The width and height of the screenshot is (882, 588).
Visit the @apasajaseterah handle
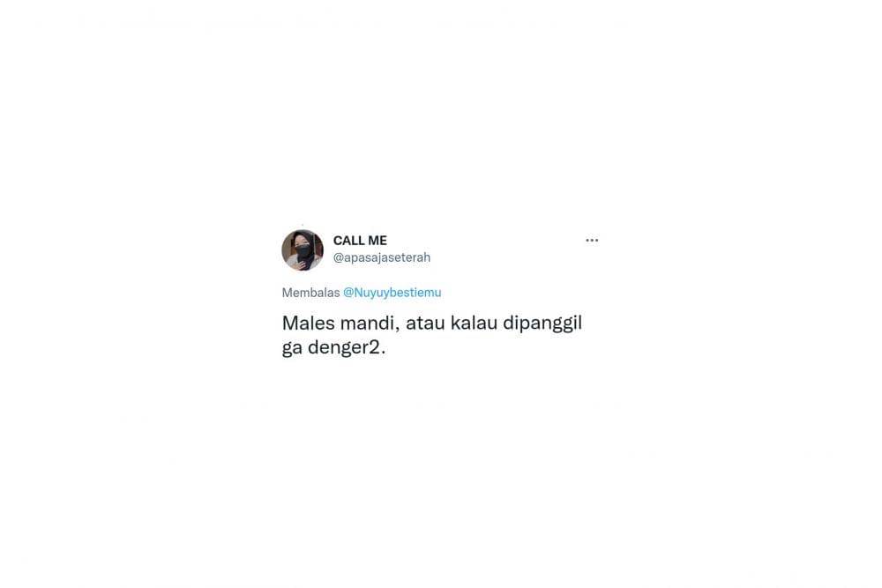click(x=382, y=257)
